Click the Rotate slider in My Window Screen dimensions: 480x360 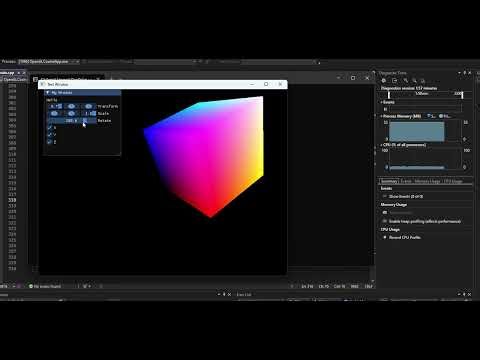[x=72, y=121]
